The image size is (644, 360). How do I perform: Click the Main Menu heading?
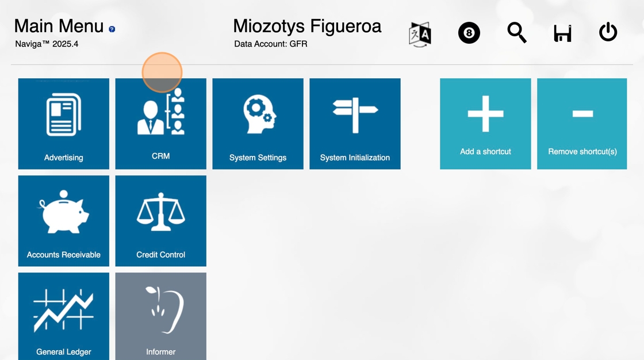[x=59, y=26]
